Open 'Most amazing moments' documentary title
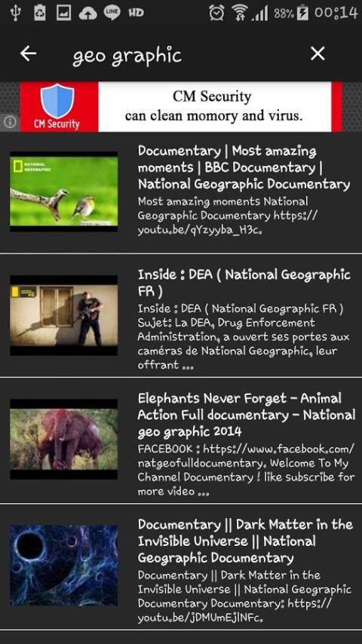Screen dimensions: 362x644 click(x=244, y=167)
